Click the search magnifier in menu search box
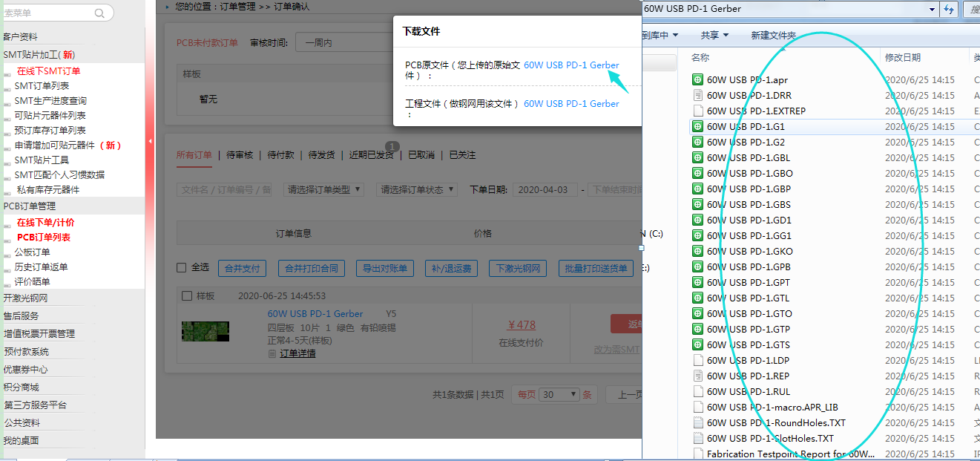Image resolution: width=980 pixels, height=461 pixels. (100, 13)
